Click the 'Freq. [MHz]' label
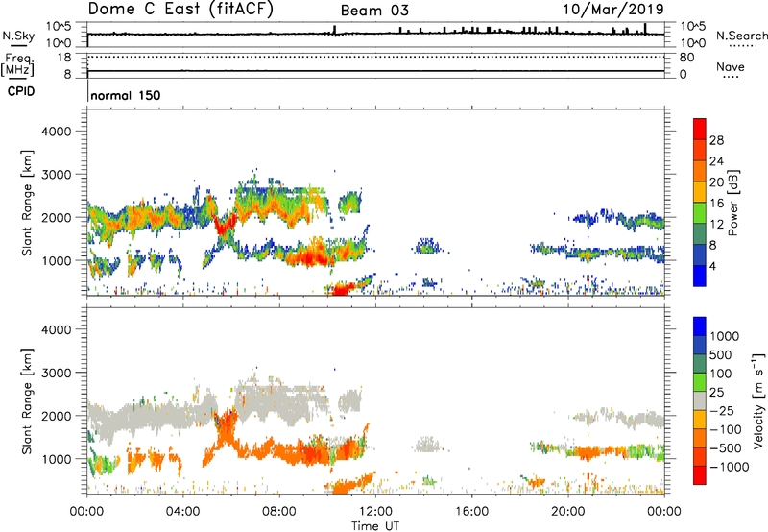 pyautogui.click(x=17, y=64)
